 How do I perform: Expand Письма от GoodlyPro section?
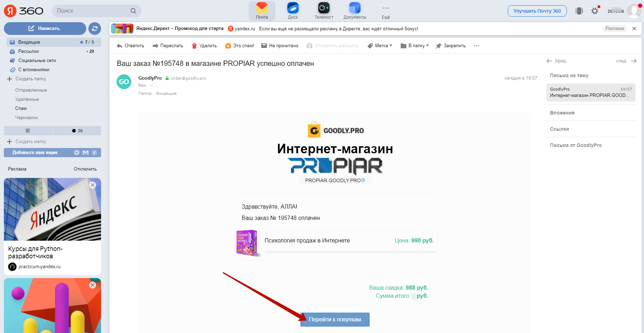point(576,145)
